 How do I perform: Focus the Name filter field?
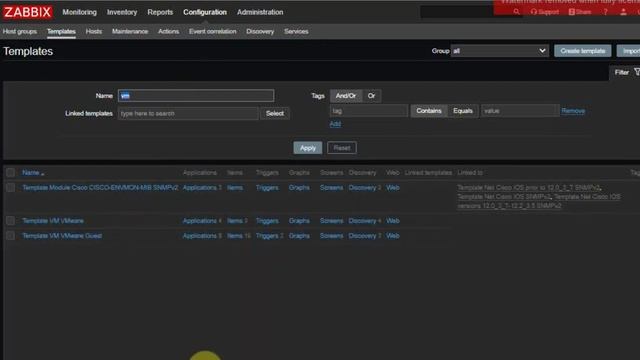click(196, 96)
